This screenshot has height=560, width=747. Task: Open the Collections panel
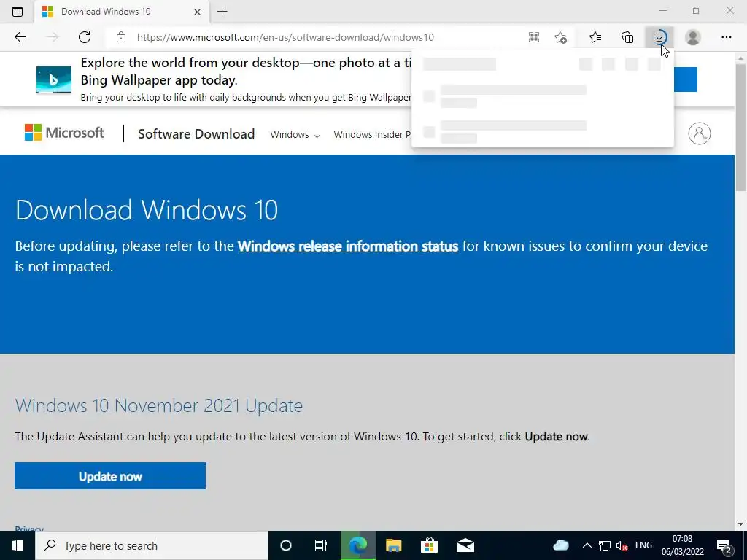point(627,37)
